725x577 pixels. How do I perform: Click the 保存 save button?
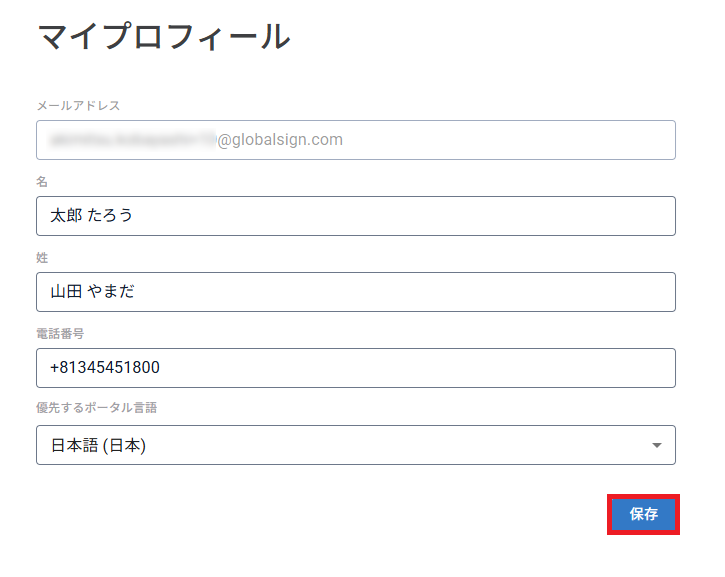click(644, 515)
